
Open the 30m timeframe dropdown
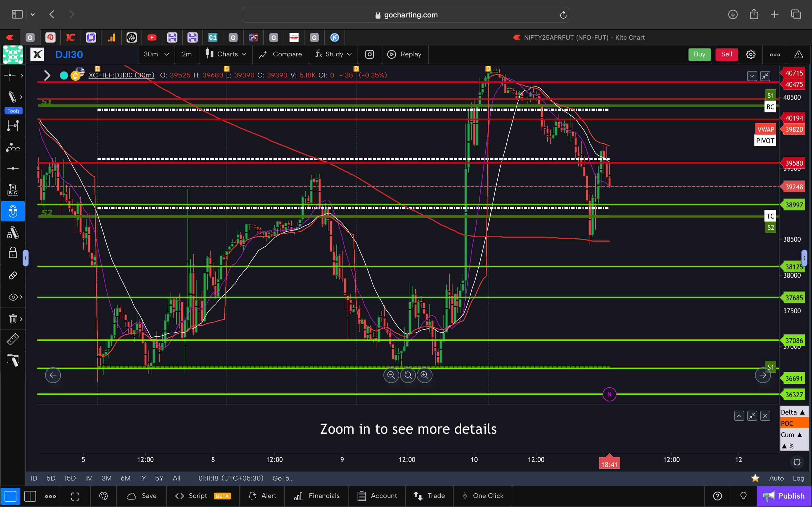click(156, 54)
